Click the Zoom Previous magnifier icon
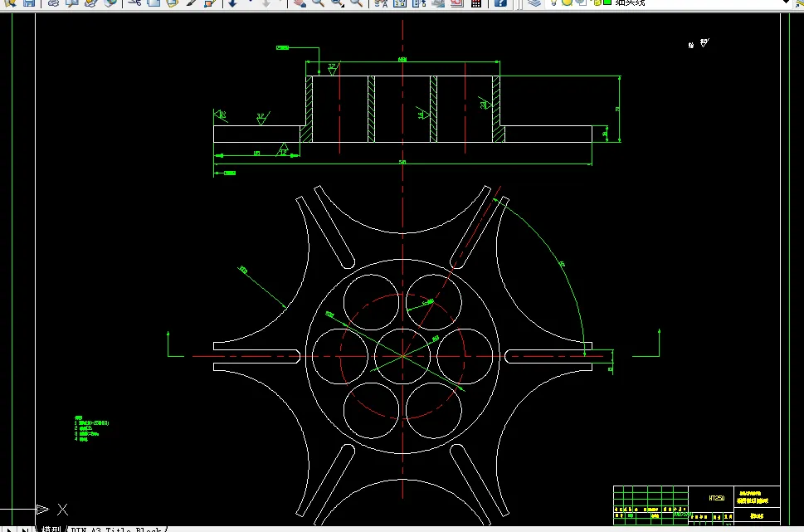The image size is (804, 532). (356, 2)
